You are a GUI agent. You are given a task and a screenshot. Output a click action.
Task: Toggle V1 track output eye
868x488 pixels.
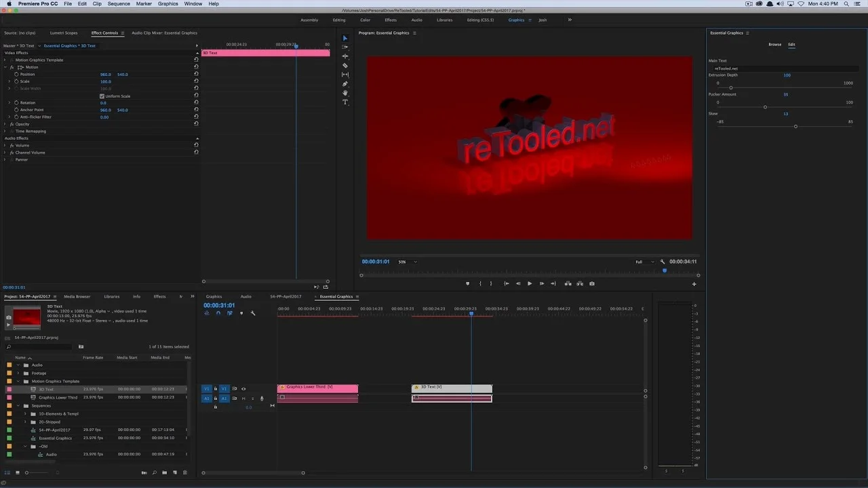243,388
